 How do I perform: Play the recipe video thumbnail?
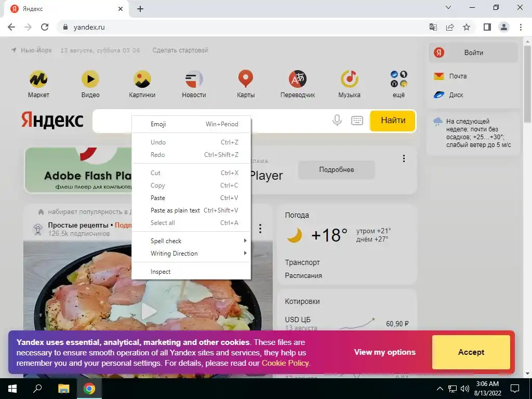click(148, 311)
